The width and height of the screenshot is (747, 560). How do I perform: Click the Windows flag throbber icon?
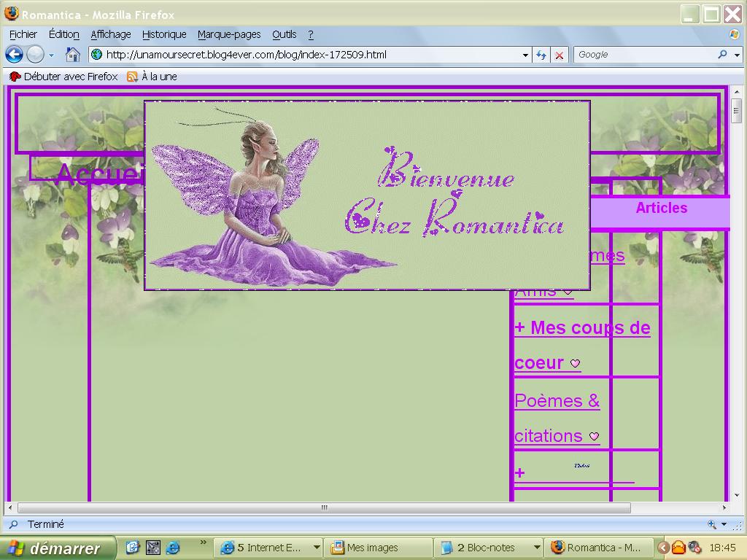734,34
